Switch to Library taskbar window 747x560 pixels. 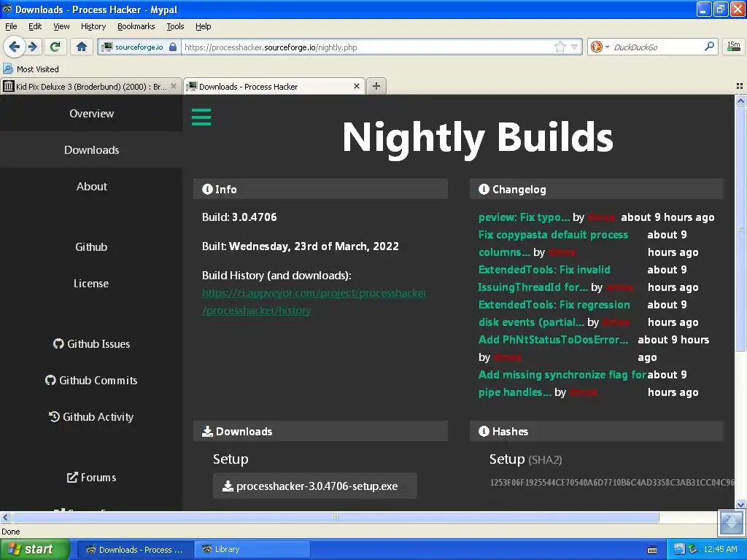click(x=252, y=550)
